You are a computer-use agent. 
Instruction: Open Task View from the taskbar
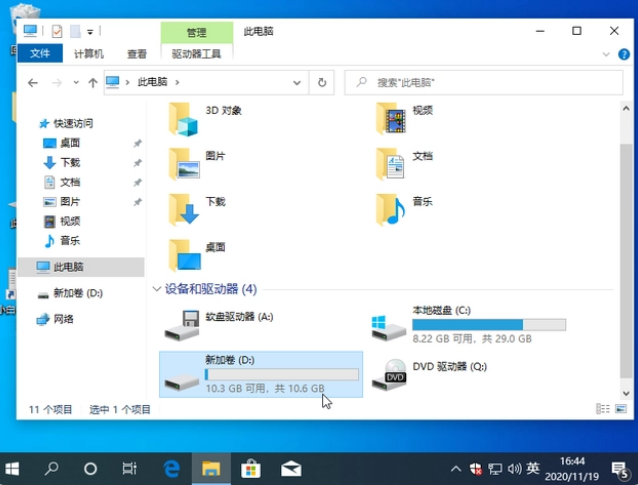click(x=129, y=469)
